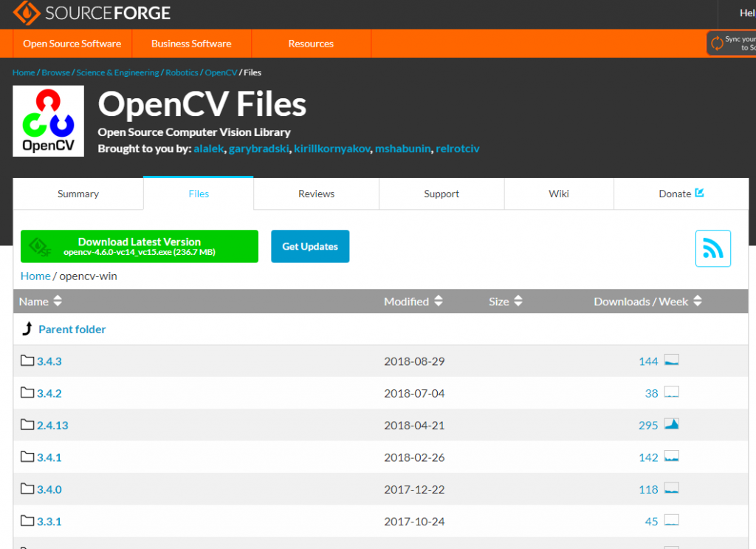Open OpenCV breadcrumb link
The height and width of the screenshot is (549, 756).
pos(221,72)
